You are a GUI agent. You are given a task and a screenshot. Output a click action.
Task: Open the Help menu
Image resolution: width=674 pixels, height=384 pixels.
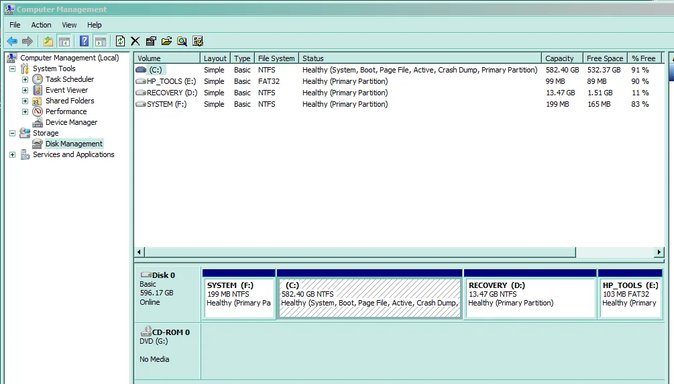click(94, 25)
